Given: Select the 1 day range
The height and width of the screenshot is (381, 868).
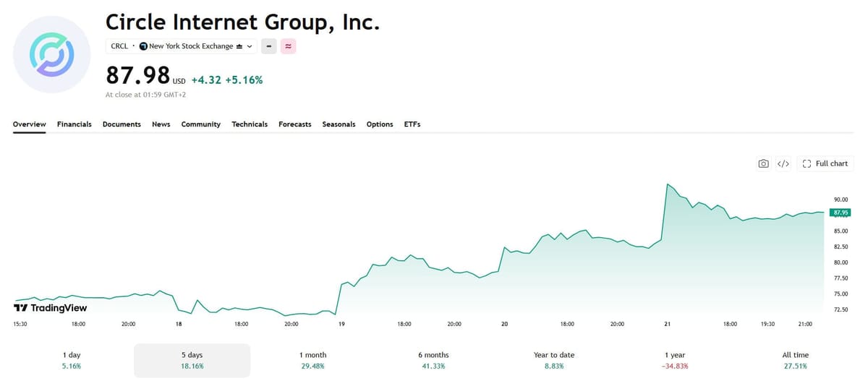Looking at the screenshot, I should [x=72, y=360].
